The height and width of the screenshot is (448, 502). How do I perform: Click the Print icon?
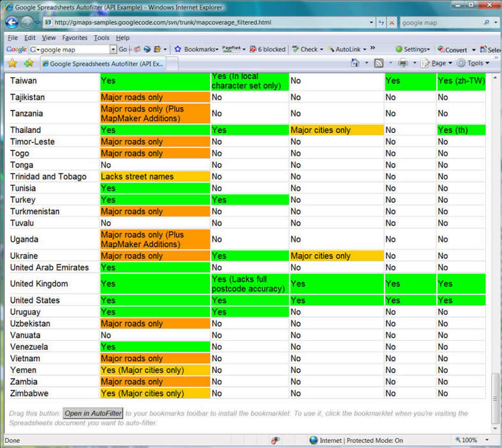click(402, 63)
